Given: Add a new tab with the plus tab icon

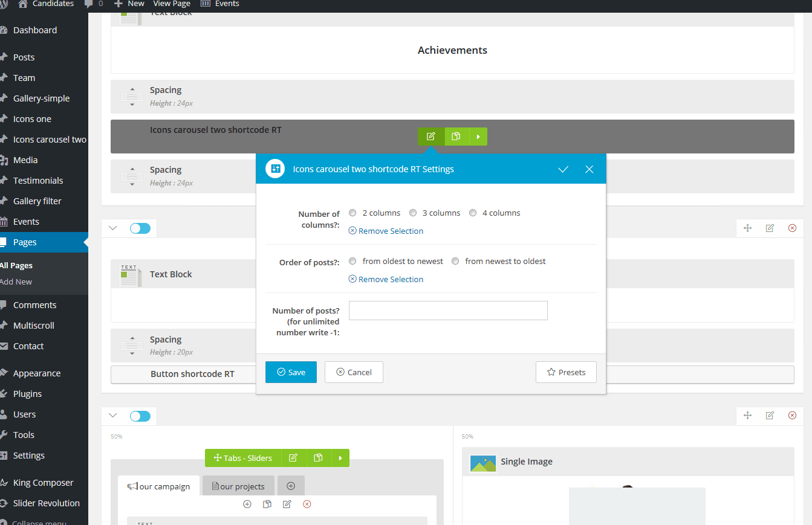Looking at the screenshot, I should click(291, 486).
